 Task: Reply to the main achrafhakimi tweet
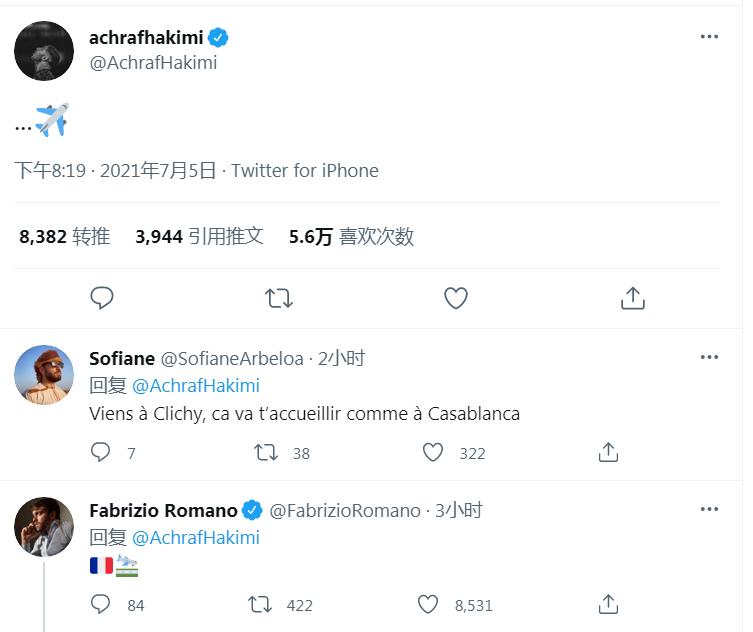[102, 297]
